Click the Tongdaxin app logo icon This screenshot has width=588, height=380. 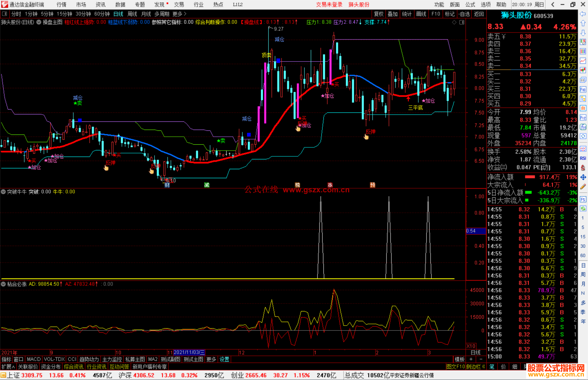click(x=4, y=4)
